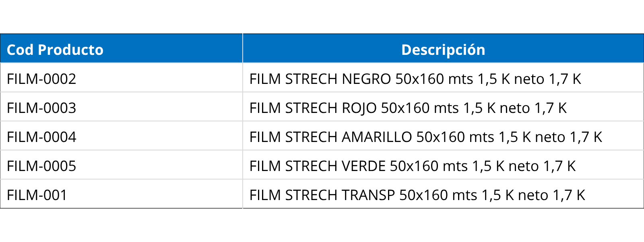Image resolution: width=644 pixels, height=242 pixels.
Task: Select the FILM STRECH VERDE description cell
Action: 443,165
